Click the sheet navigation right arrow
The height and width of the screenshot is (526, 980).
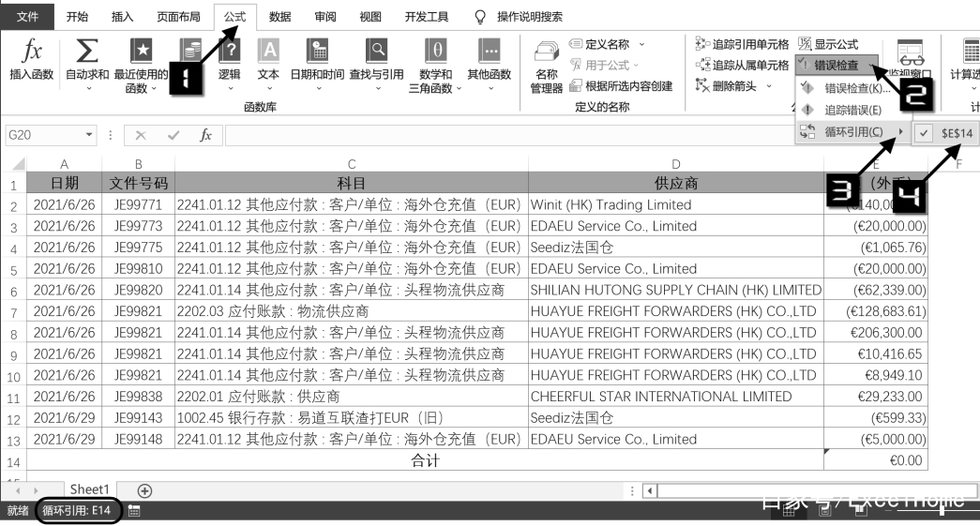click(x=35, y=491)
